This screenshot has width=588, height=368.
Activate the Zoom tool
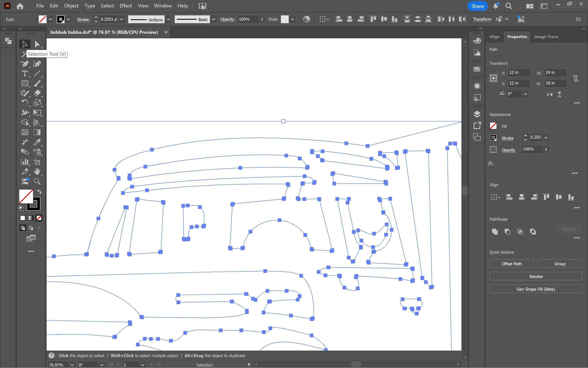(x=37, y=181)
